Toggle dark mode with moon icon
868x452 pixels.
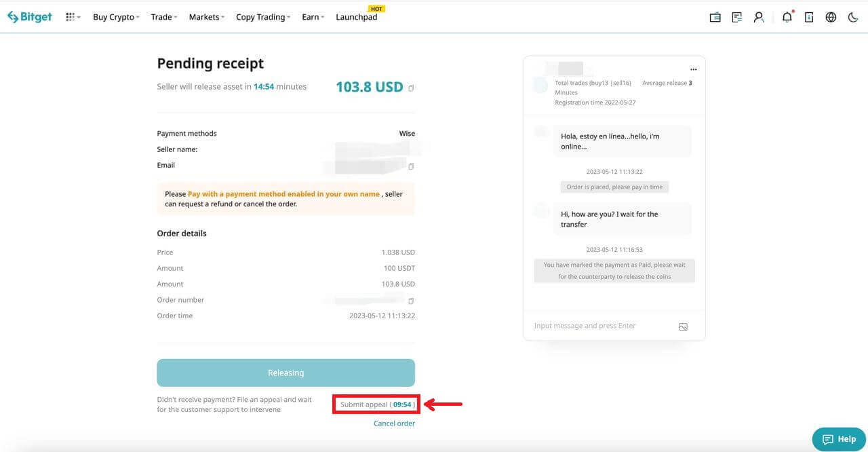coord(853,18)
